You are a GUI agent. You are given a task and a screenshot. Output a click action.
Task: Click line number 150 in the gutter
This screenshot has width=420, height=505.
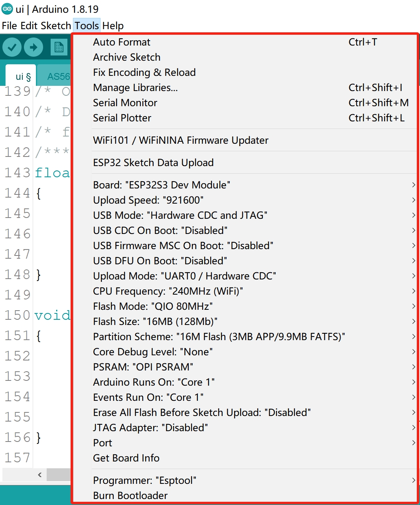[18, 315]
